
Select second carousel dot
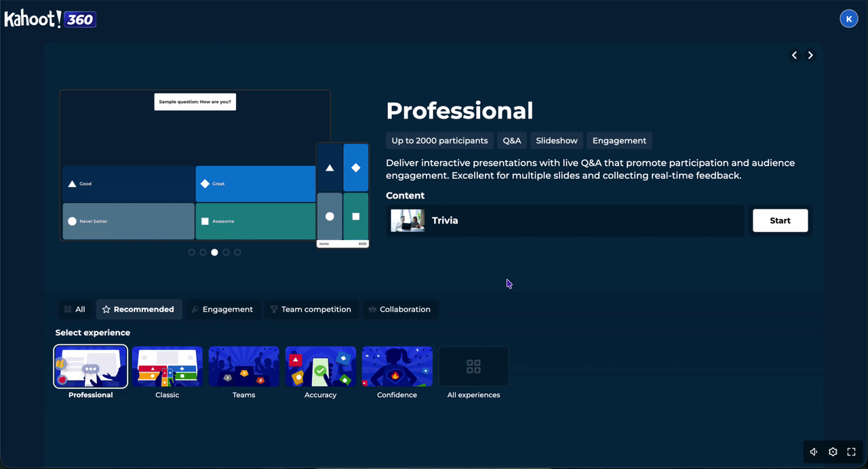[x=203, y=252]
